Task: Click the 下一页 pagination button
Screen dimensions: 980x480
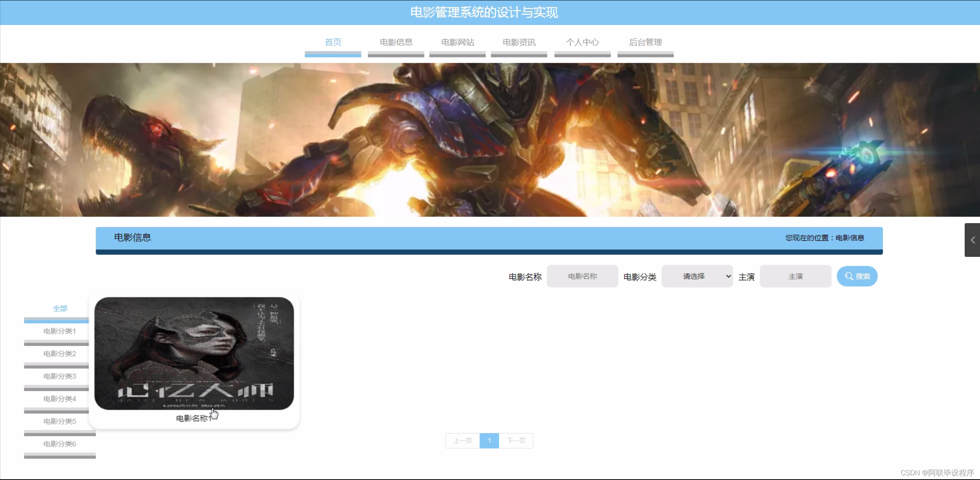Action: [516, 441]
